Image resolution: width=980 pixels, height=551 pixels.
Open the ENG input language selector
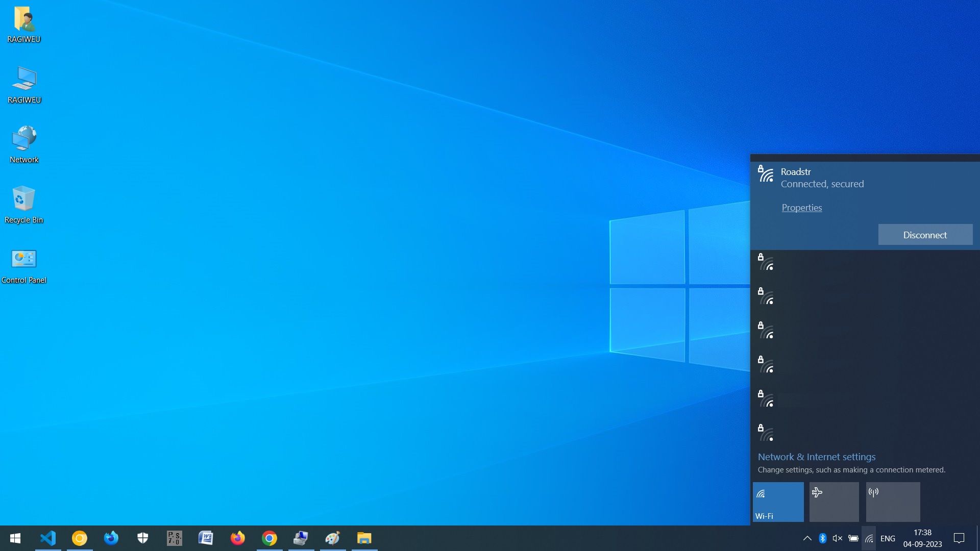(888, 538)
